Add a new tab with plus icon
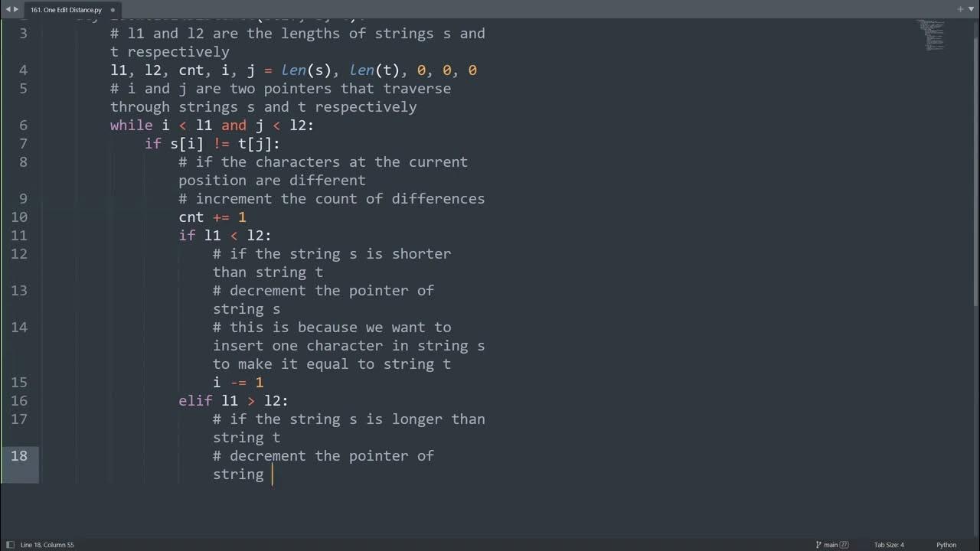The image size is (980, 551). pos(960,9)
